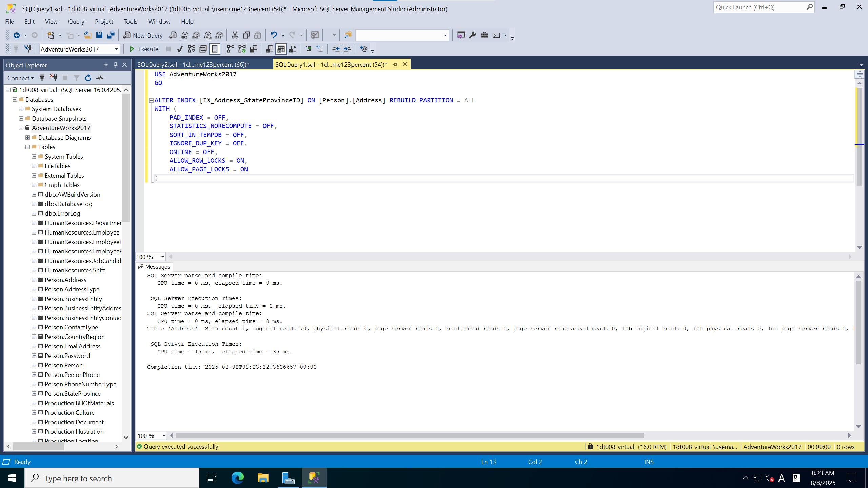Image resolution: width=868 pixels, height=488 pixels.
Task: Toggle Include Client Statistics button
Action: [254, 49]
